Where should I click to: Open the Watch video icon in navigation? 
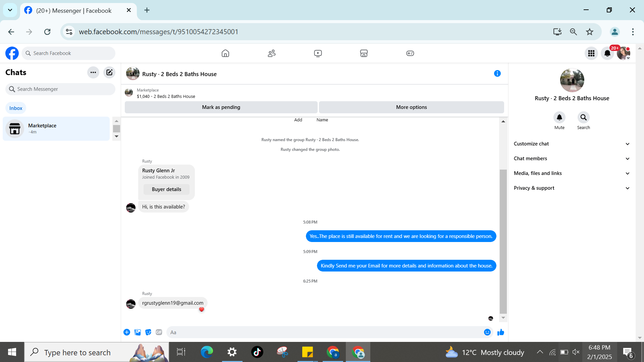(x=318, y=53)
